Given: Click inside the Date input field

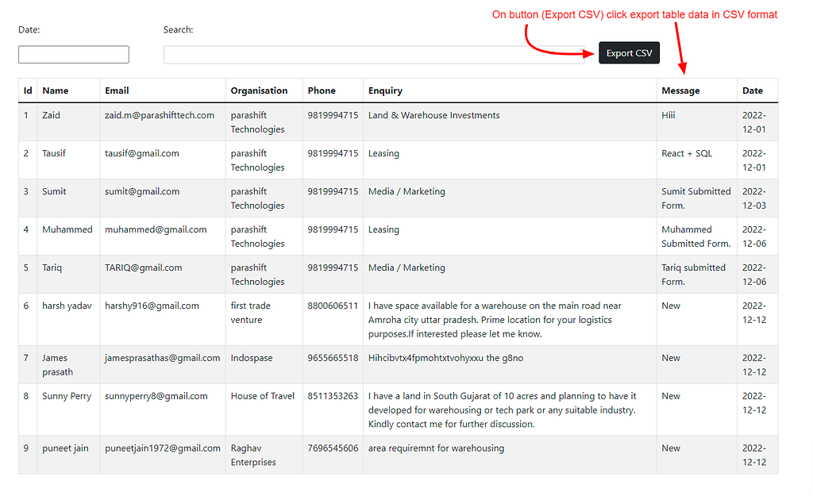Looking at the screenshot, I should (73, 54).
